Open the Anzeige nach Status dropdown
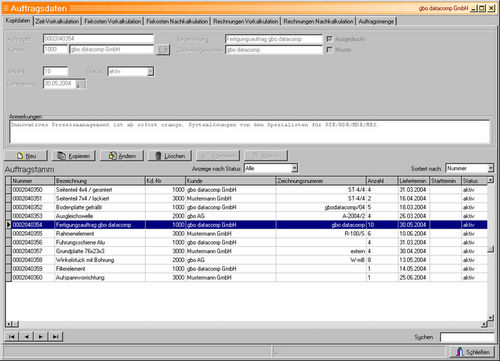The width and height of the screenshot is (500, 361). click(294, 168)
